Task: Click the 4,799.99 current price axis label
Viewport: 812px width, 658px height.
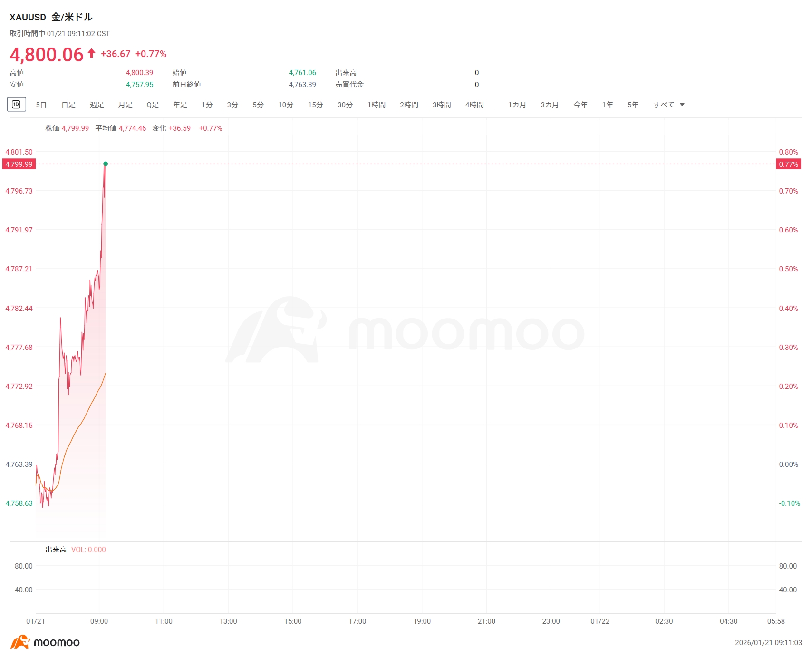Action: 19,164
